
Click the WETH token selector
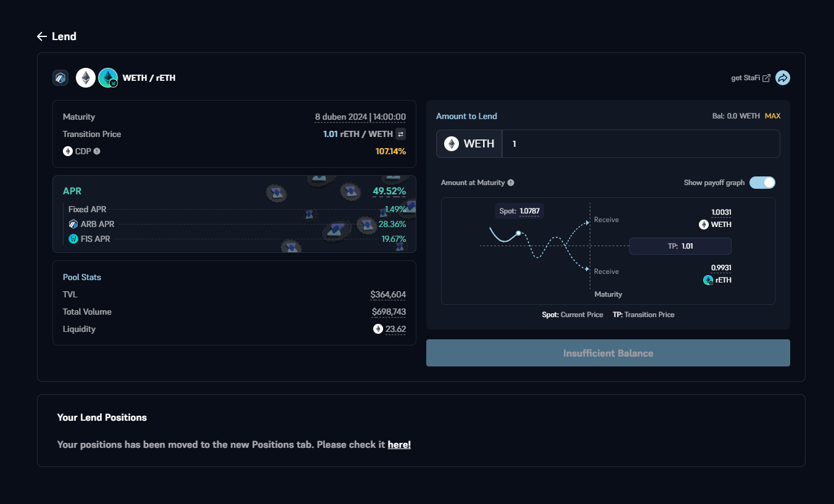tap(469, 144)
